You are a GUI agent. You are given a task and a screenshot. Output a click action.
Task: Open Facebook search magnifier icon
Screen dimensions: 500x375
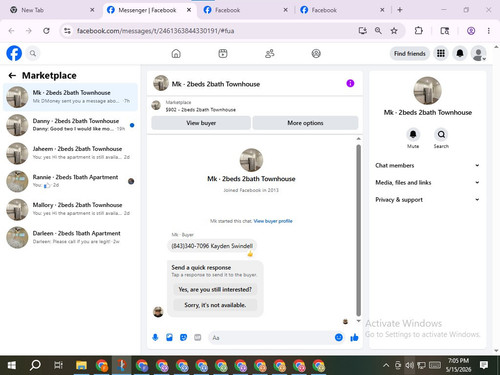point(33,53)
